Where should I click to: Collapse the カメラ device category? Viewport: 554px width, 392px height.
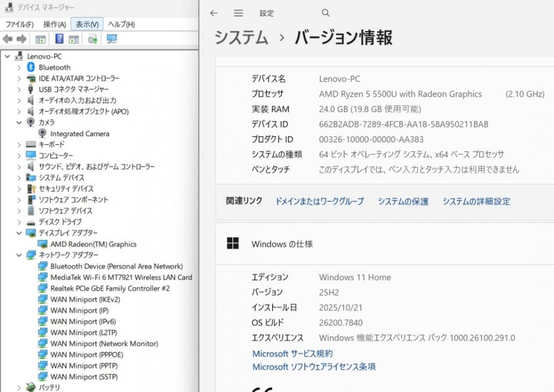click(19, 122)
